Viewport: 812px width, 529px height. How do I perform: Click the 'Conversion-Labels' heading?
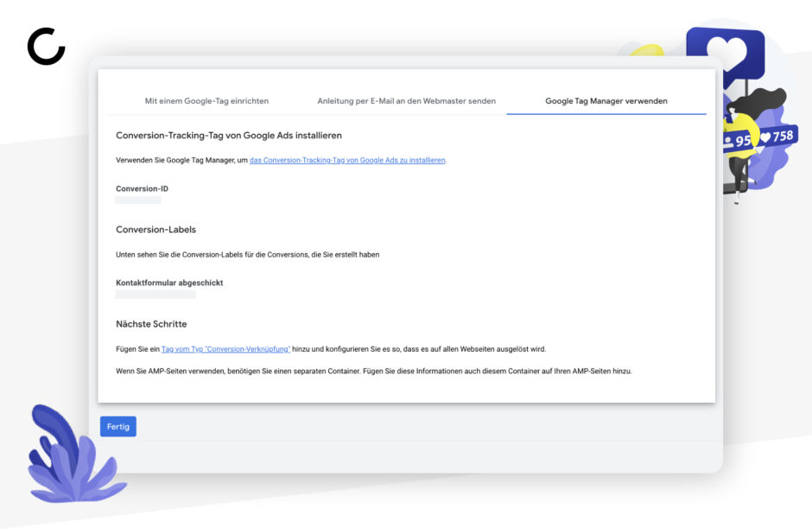155,230
